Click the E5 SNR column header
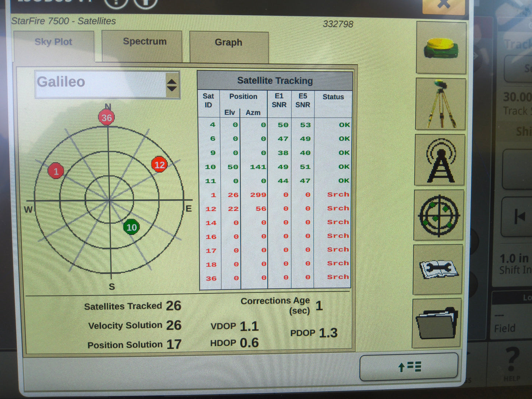This screenshot has width=532, height=399. point(303,100)
